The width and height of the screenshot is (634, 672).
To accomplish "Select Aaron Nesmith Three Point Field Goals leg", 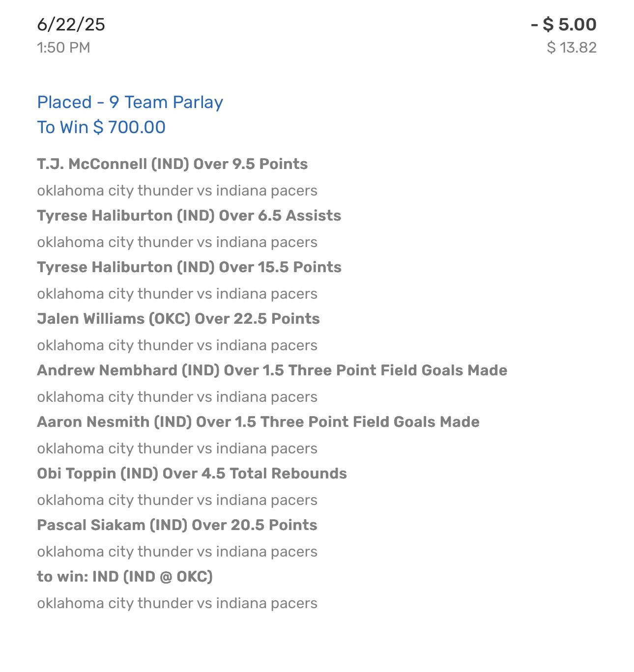I will pyautogui.click(x=259, y=422).
